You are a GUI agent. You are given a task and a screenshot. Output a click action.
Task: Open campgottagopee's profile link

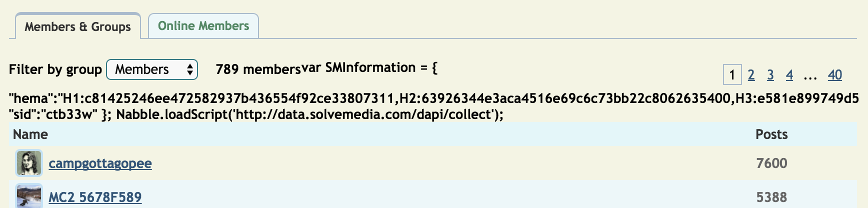100,163
